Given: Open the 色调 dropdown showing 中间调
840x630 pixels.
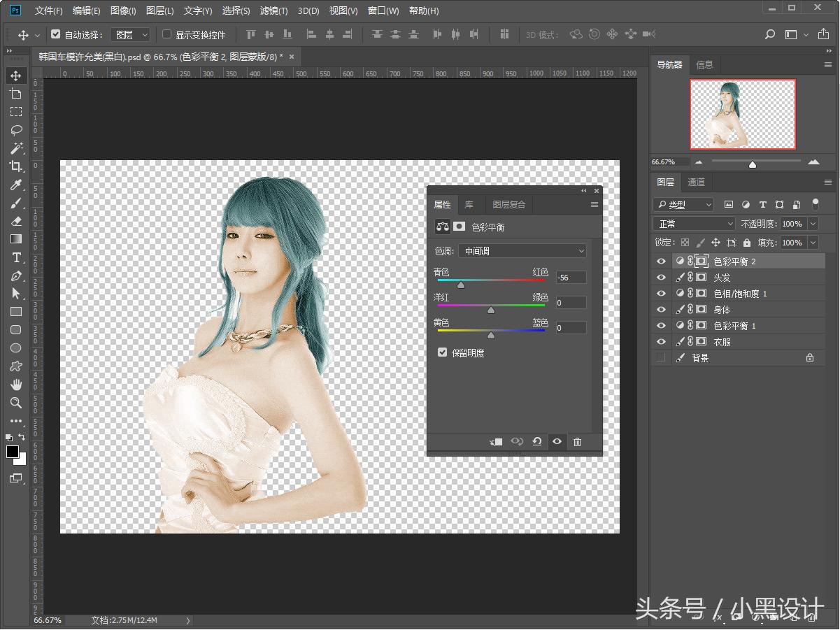Looking at the screenshot, I should [x=522, y=251].
